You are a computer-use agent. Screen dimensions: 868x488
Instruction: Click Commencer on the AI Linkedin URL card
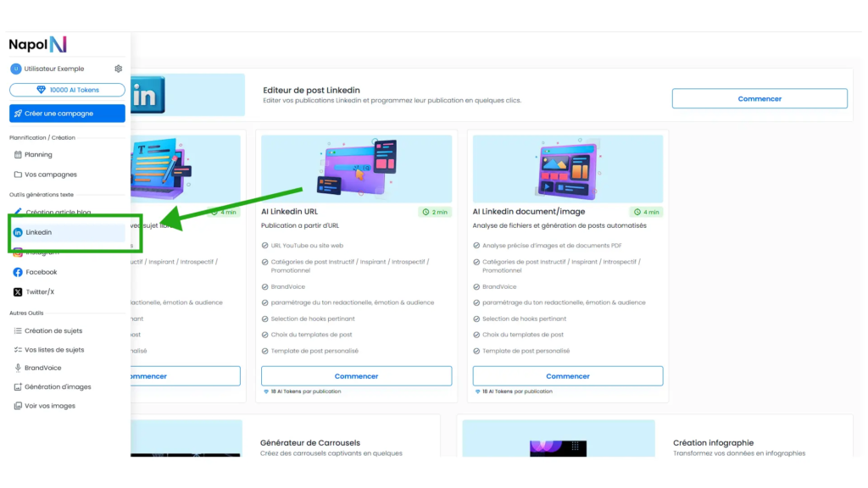(357, 376)
